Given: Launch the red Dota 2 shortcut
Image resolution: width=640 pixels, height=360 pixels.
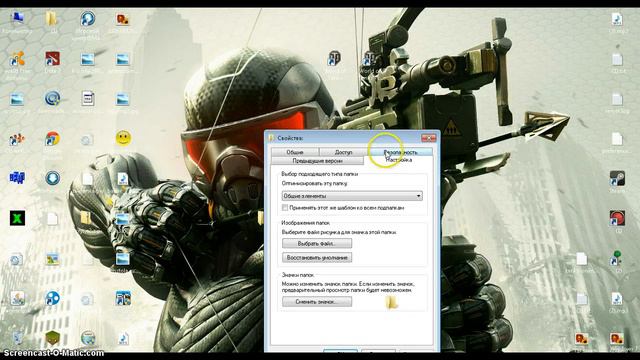Looking at the screenshot, I should click(53, 59).
